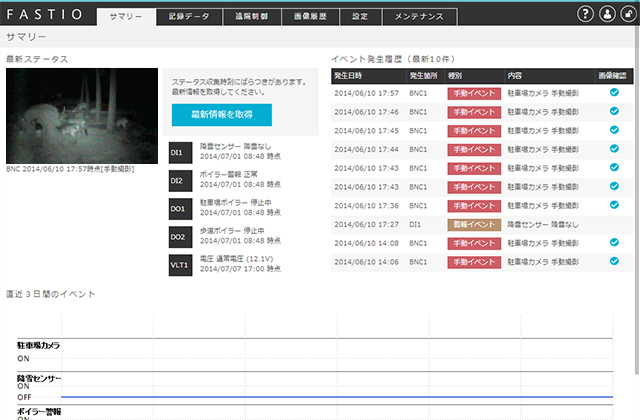Viewport: 640px width, 420px height.
Task: Click image check mark for 17:57 event
Action: pos(614,92)
